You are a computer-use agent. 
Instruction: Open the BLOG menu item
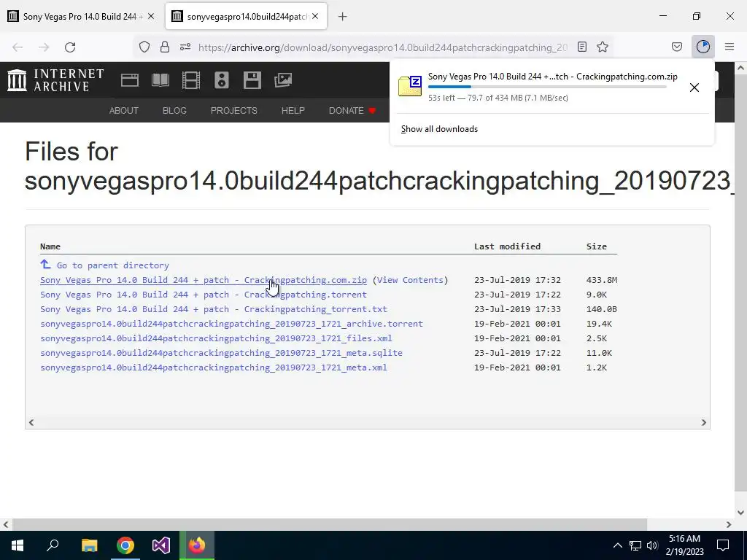click(x=174, y=111)
